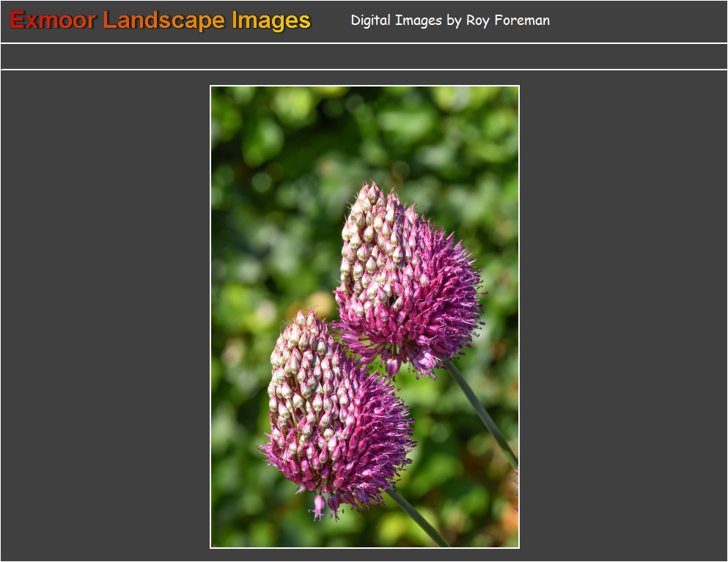
Task: Click the green bokeh background in the photo
Action: (x=264, y=161)
